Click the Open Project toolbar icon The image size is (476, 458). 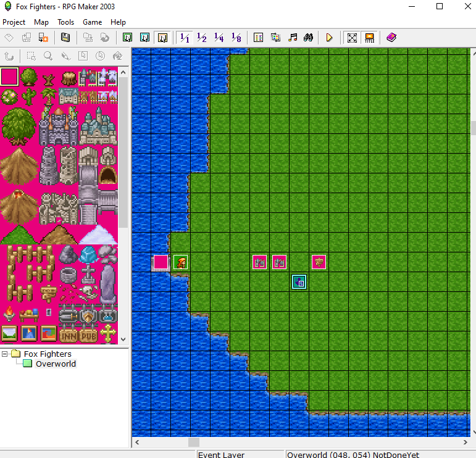27,38
